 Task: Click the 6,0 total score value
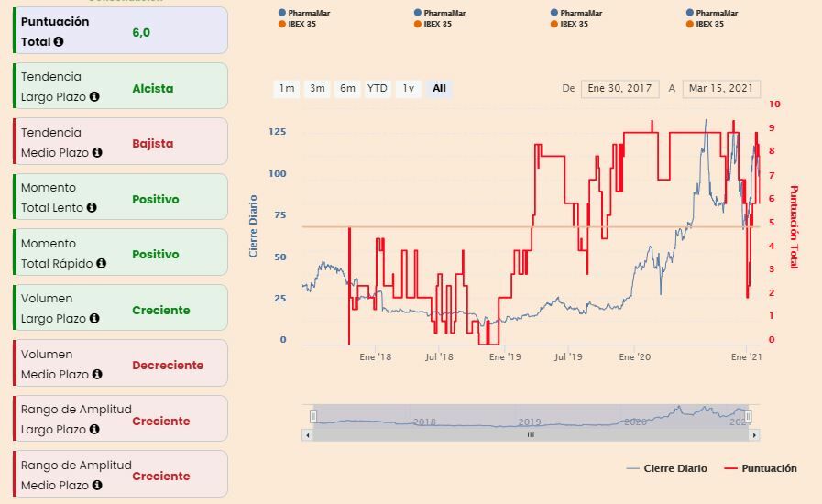(x=141, y=32)
